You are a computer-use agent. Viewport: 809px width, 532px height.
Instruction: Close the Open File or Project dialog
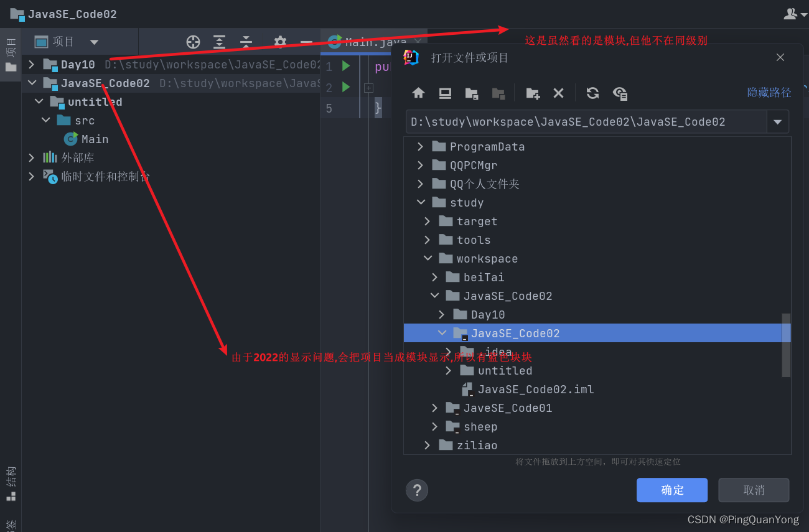click(780, 58)
